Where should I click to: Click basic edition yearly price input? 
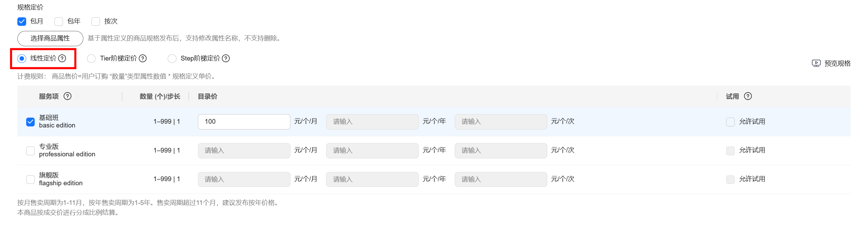coord(372,122)
